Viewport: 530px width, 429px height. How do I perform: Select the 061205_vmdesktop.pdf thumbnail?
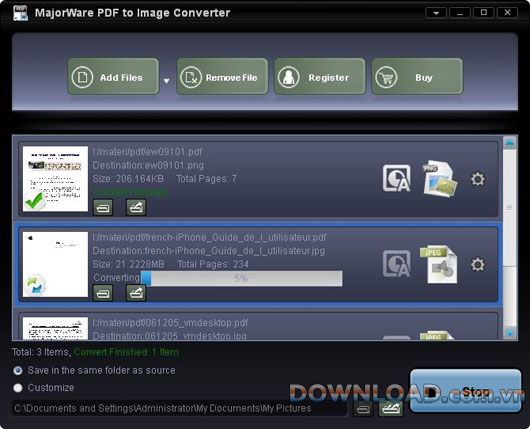[x=55, y=328]
